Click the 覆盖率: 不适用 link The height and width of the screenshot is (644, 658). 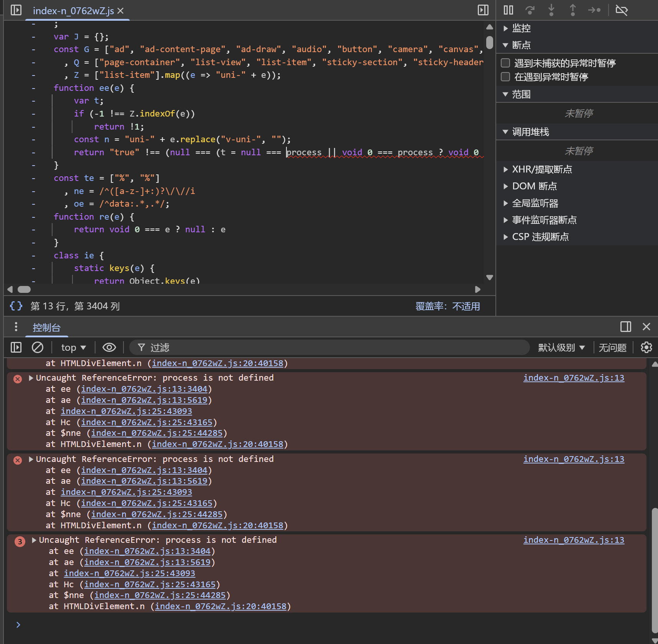pos(447,306)
